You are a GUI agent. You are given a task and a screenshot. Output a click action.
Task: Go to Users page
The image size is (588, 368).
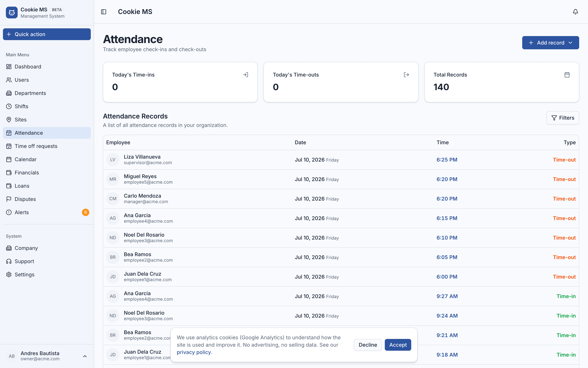click(47, 80)
